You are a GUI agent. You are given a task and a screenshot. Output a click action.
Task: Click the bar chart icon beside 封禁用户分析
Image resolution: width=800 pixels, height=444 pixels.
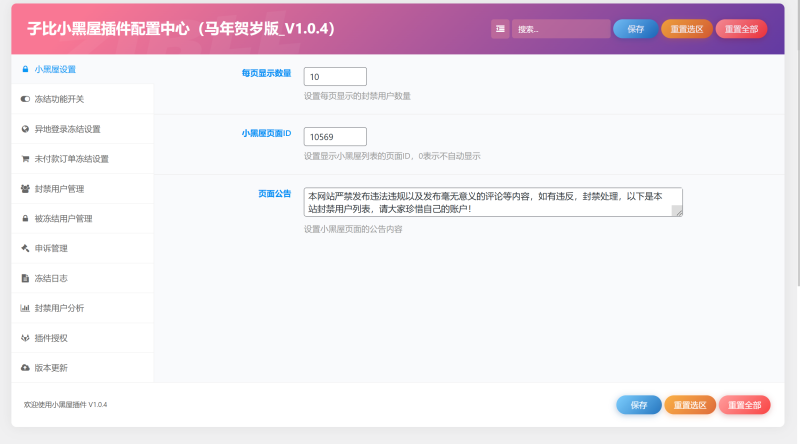(25, 308)
